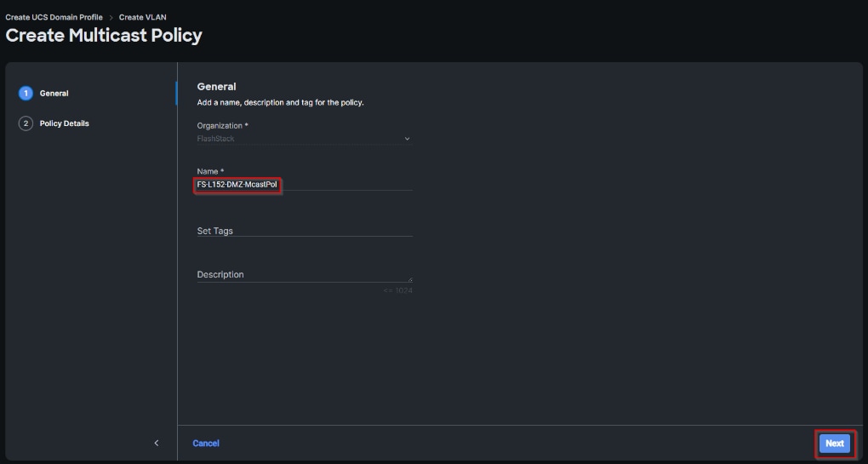Click the step 1 number circle icon

pyautogui.click(x=26, y=94)
